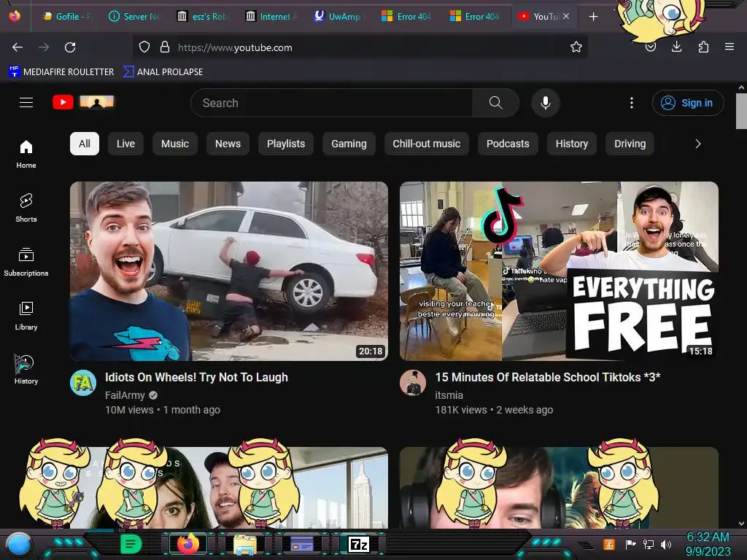Click the volume speaker tray icon
The width and height of the screenshot is (747, 560).
click(666, 544)
